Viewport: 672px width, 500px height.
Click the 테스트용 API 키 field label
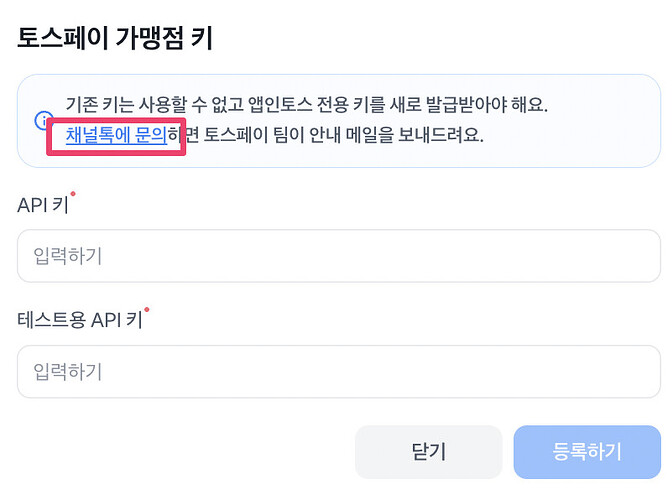tap(79, 321)
